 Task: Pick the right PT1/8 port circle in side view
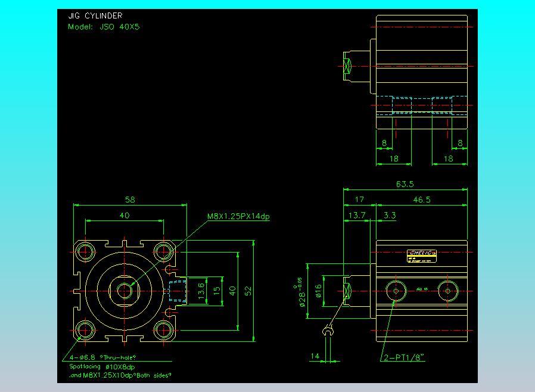pos(448,291)
